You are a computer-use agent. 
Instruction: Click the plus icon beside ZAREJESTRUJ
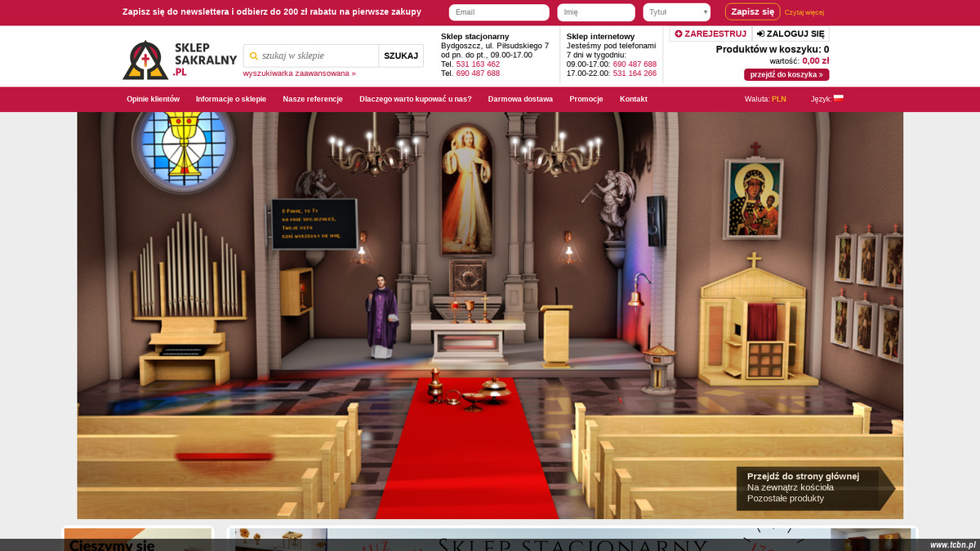pyautogui.click(x=679, y=33)
